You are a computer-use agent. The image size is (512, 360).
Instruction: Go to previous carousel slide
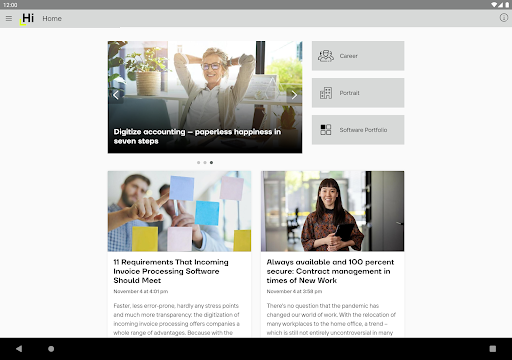click(x=116, y=95)
